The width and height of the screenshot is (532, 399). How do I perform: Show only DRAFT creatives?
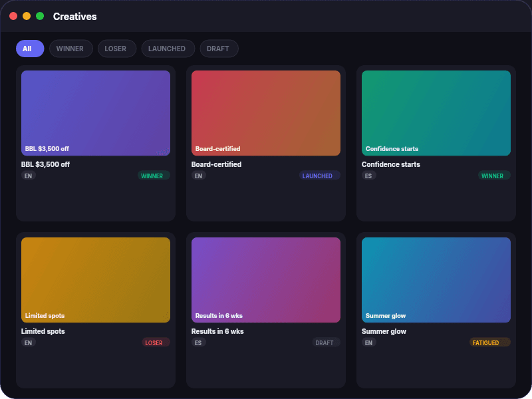(219, 49)
